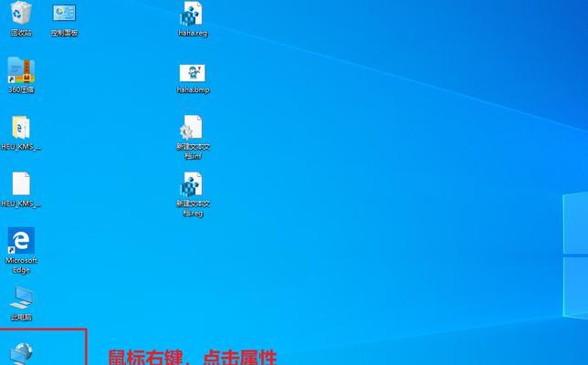Select the Recycle Bin (回收站) desktop icon

20,14
